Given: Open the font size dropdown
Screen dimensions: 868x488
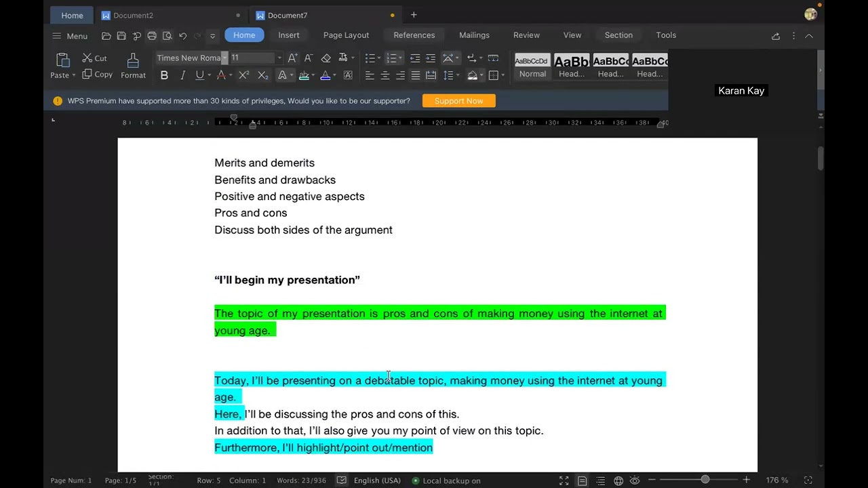Looking at the screenshot, I should pyautogui.click(x=279, y=58).
